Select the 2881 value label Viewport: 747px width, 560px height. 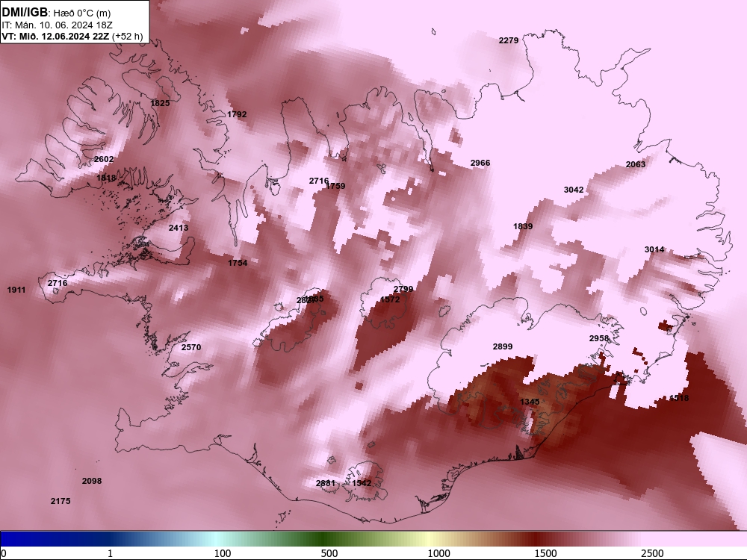click(x=326, y=483)
